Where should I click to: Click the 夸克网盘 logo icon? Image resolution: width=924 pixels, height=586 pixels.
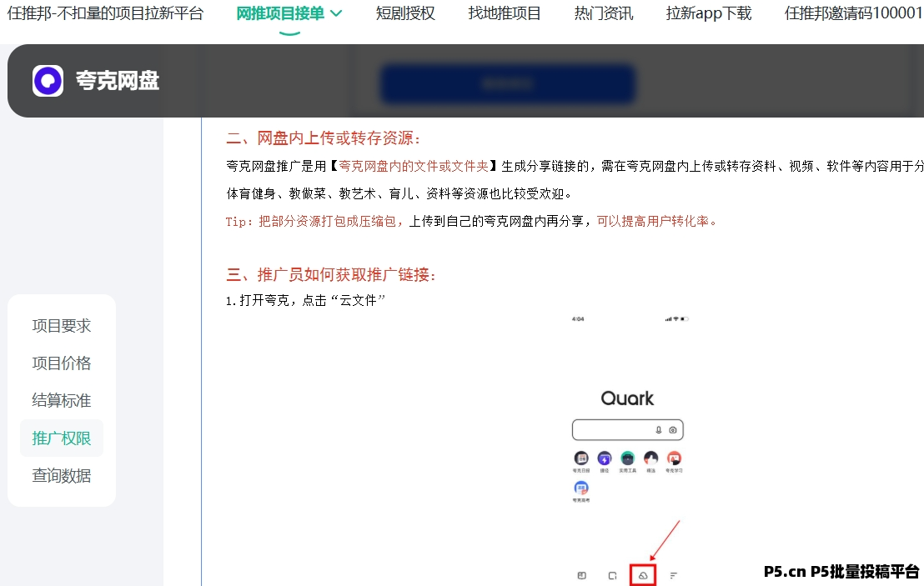coord(48,81)
